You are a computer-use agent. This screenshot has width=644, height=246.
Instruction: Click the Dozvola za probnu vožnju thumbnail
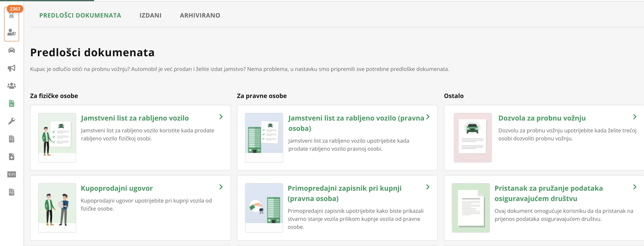(472, 137)
